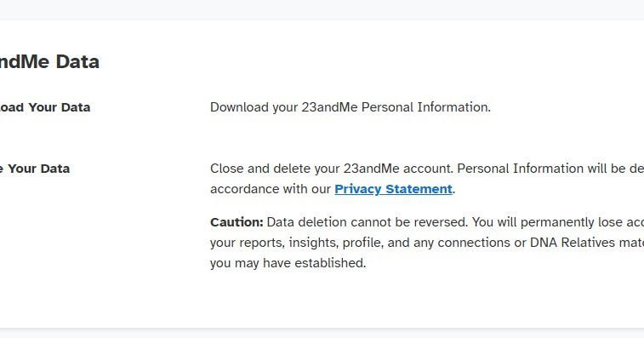Click the word 23andMe in the download description
The image size is (644, 338).
click(x=329, y=107)
